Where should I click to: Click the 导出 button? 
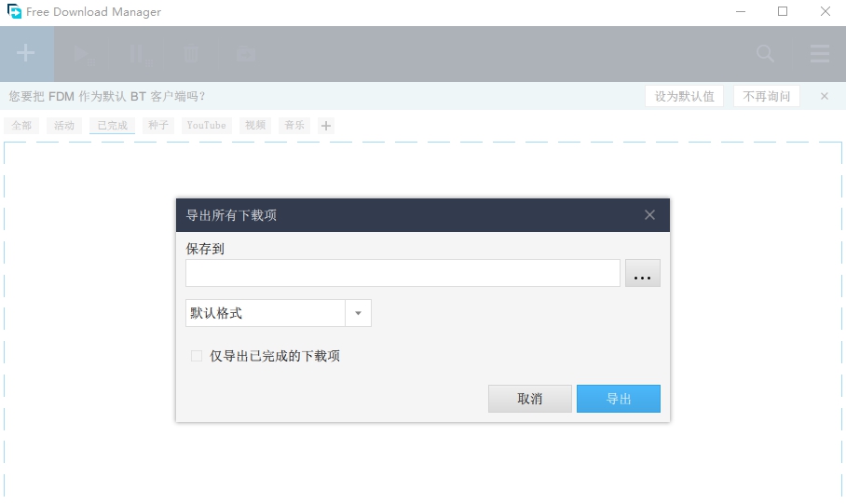[x=619, y=399]
